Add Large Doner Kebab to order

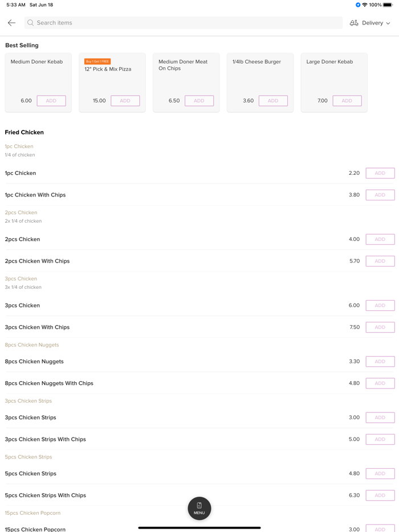347,101
